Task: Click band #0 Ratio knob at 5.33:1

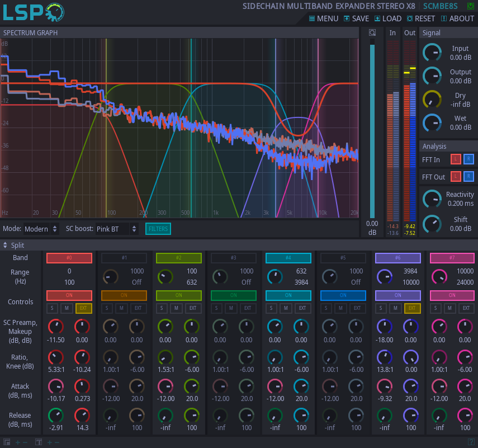Action: (56, 357)
